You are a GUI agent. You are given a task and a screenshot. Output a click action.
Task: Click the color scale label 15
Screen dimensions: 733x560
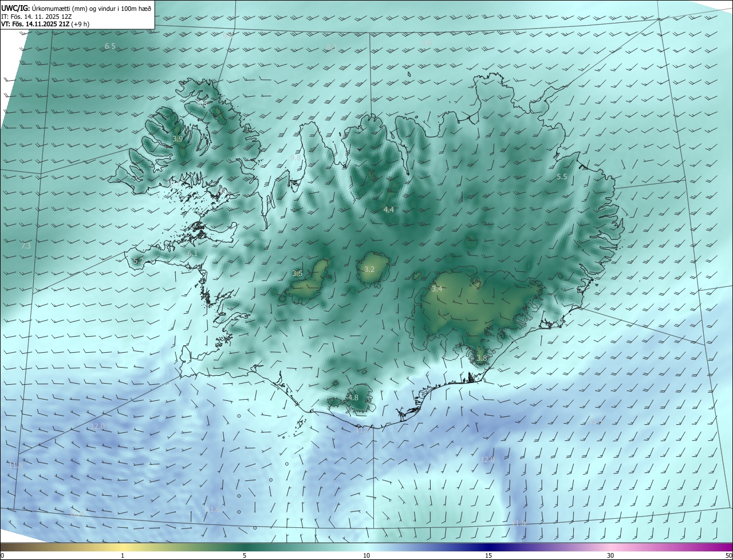point(488,555)
